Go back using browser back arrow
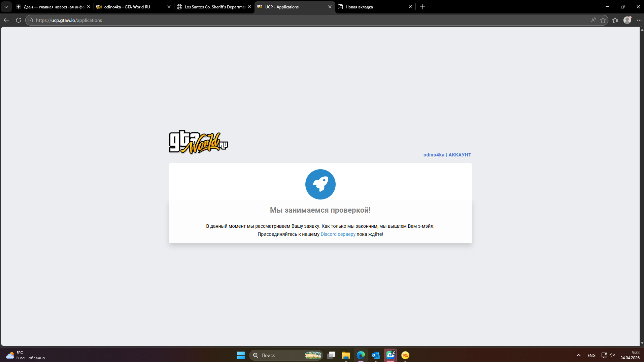Screen dimensions: 644x362 (x=6, y=20)
